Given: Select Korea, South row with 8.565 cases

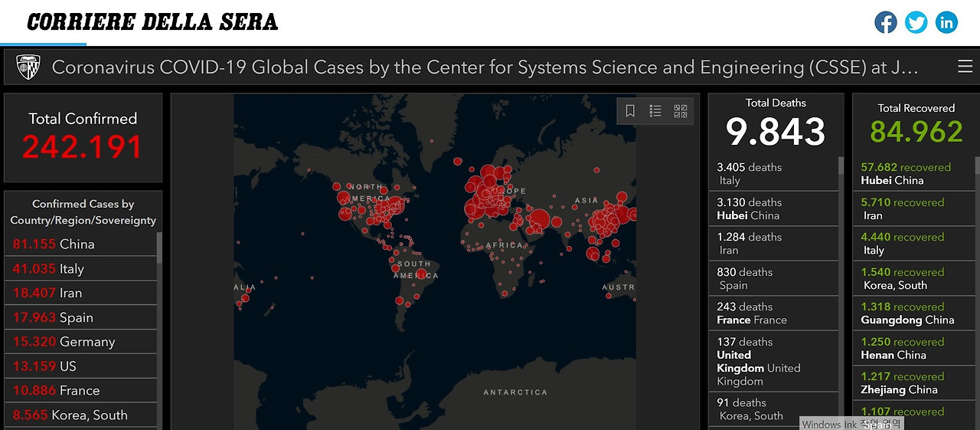Looking at the screenshot, I should pyautogui.click(x=80, y=415).
